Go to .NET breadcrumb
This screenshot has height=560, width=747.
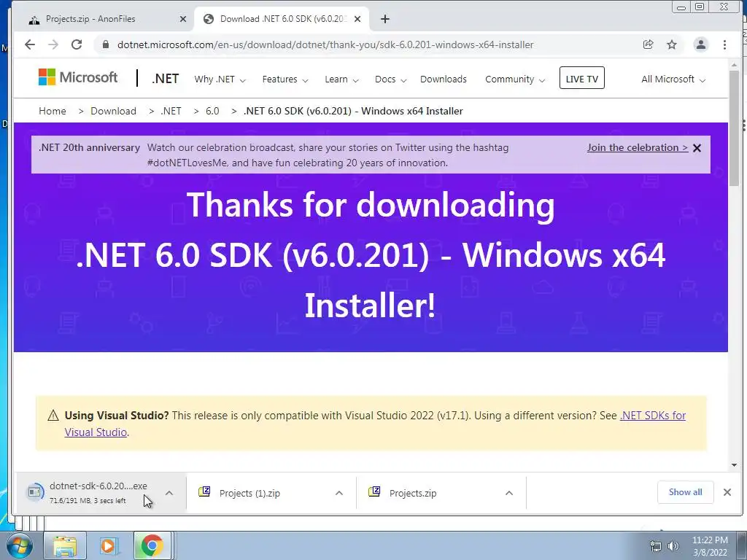click(171, 111)
